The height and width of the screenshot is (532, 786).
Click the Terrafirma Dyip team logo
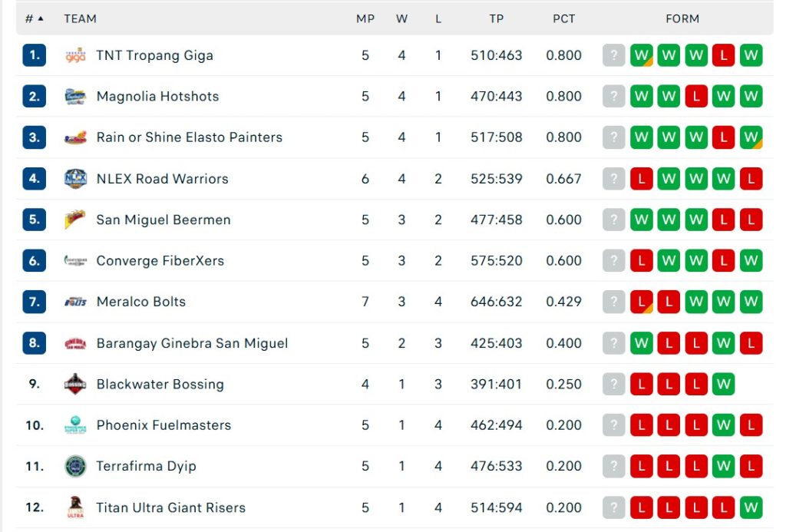[x=75, y=466]
